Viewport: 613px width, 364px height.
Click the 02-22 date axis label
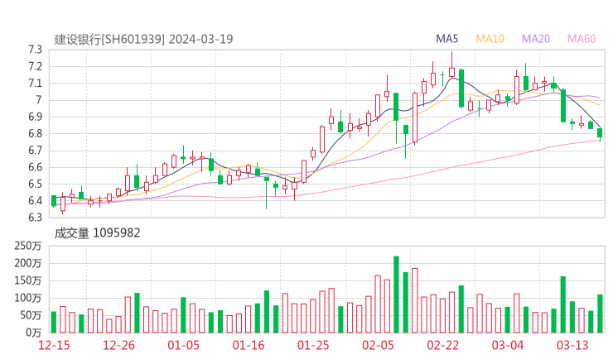pyautogui.click(x=442, y=346)
